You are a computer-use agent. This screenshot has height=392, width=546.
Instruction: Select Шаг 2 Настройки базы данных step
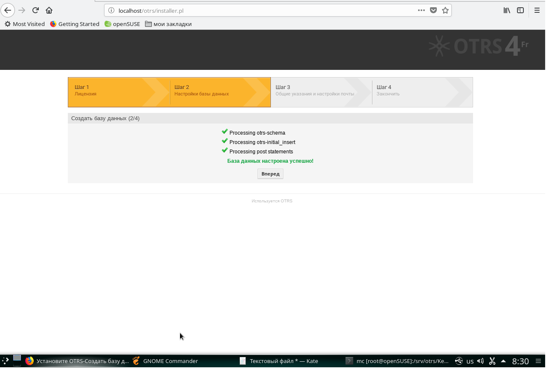(x=220, y=92)
